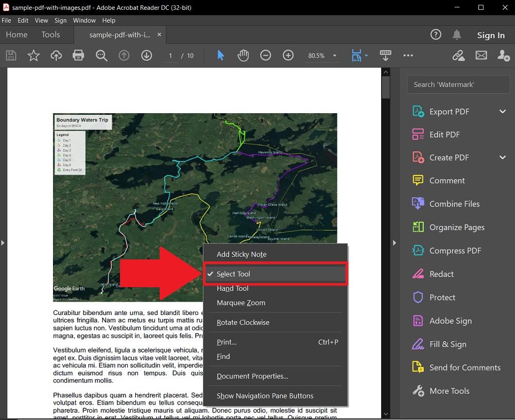Click the current page number field
The image size is (515, 420).
[170, 56]
